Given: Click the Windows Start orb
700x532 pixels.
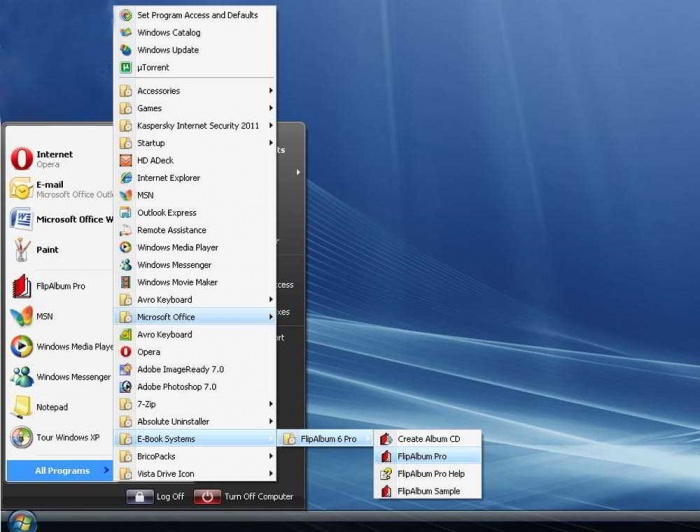Looking at the screenshot, I should pyautogui.click(x=21, y=521).
